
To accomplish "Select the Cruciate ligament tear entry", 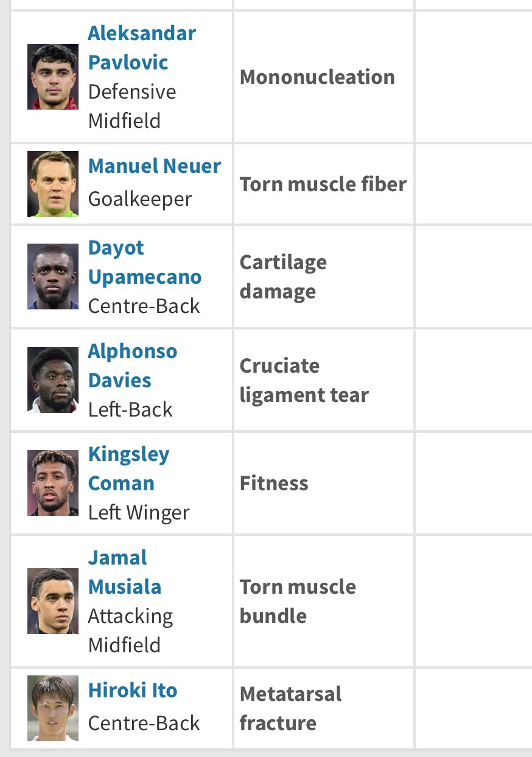I will 304,381.
